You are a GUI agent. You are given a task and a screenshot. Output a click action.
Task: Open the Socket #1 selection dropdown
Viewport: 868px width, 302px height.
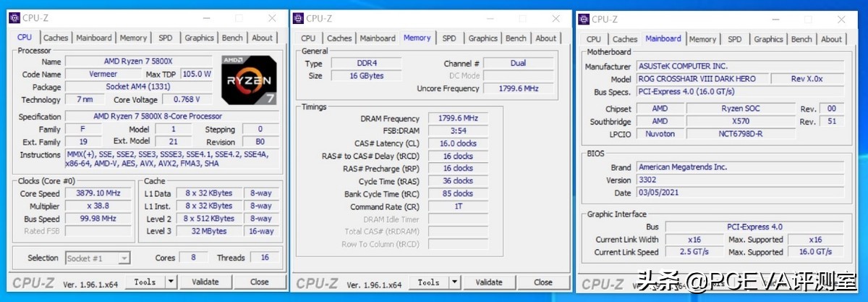[98, 258]
